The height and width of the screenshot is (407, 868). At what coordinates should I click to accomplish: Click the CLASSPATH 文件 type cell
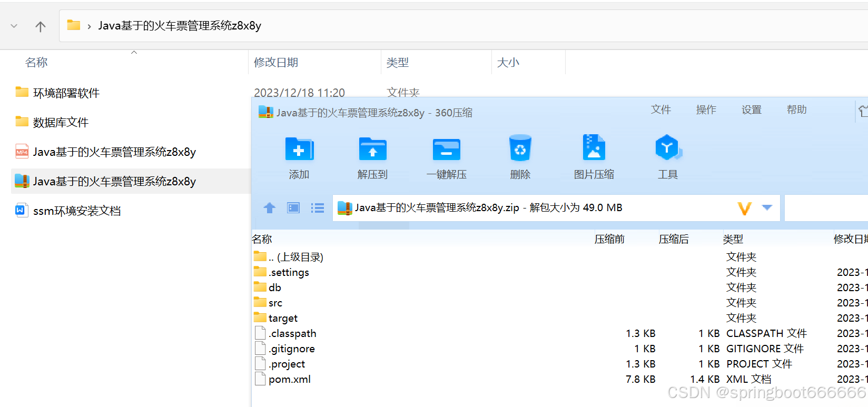766,333
